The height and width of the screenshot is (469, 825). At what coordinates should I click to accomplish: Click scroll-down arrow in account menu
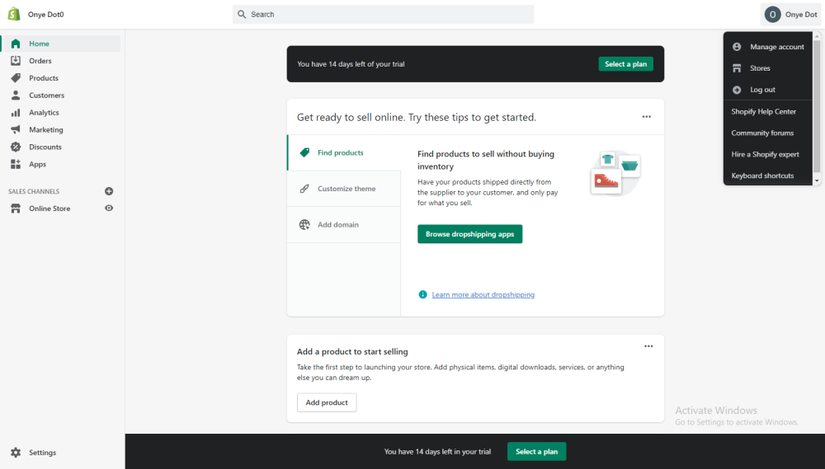817,181
